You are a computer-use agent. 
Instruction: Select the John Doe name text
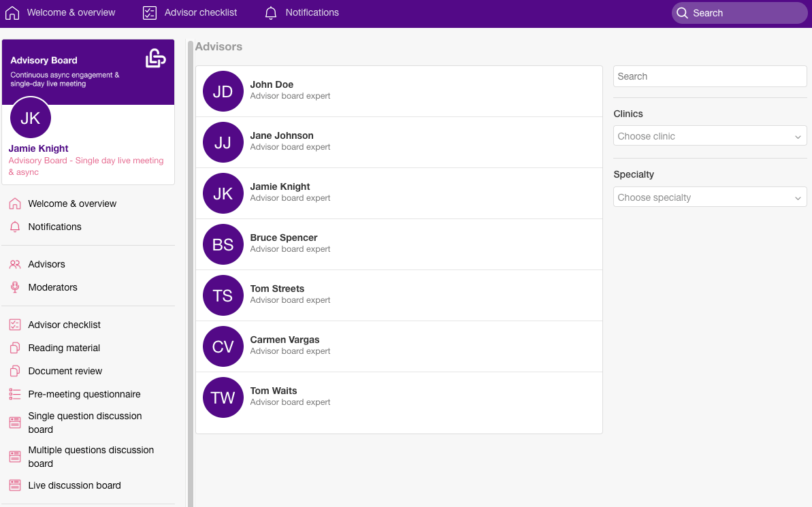(272, 84)
